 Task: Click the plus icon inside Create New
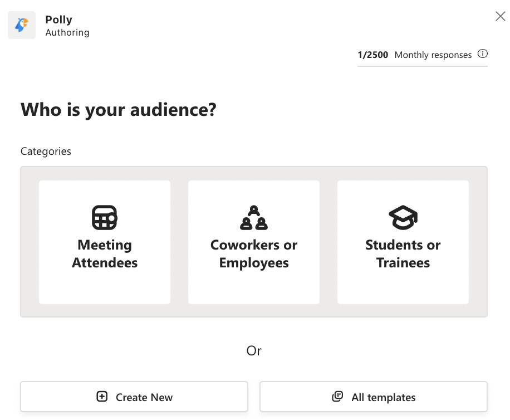click(x=102, y=397)
